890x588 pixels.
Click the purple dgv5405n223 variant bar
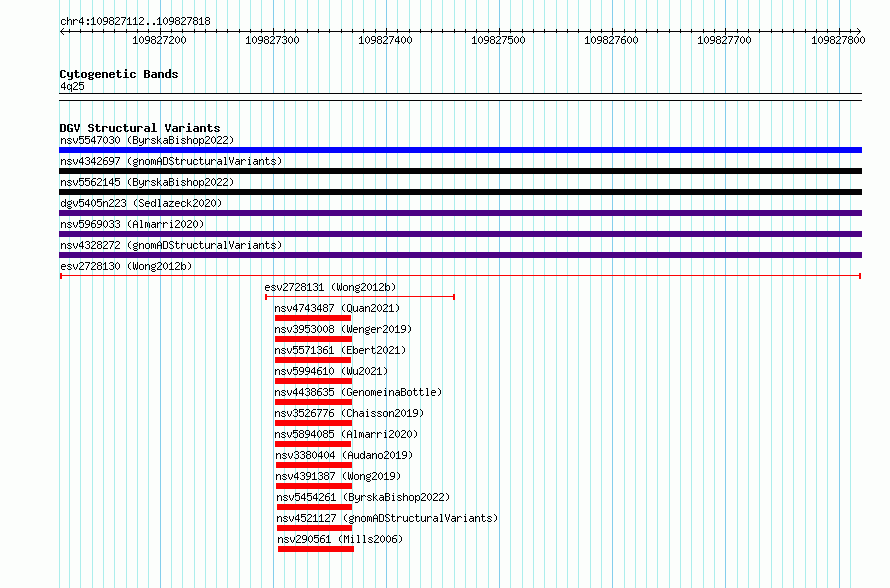coord(460,213)
